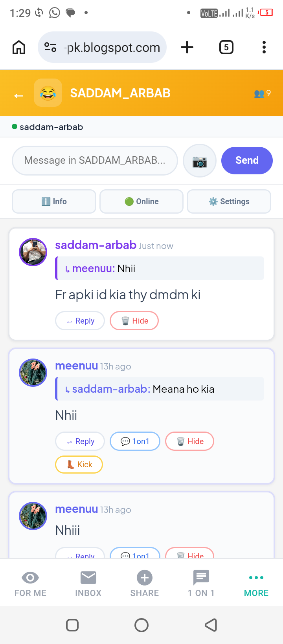Open a new browser tab with plus icon

click(x=187, y=48)
